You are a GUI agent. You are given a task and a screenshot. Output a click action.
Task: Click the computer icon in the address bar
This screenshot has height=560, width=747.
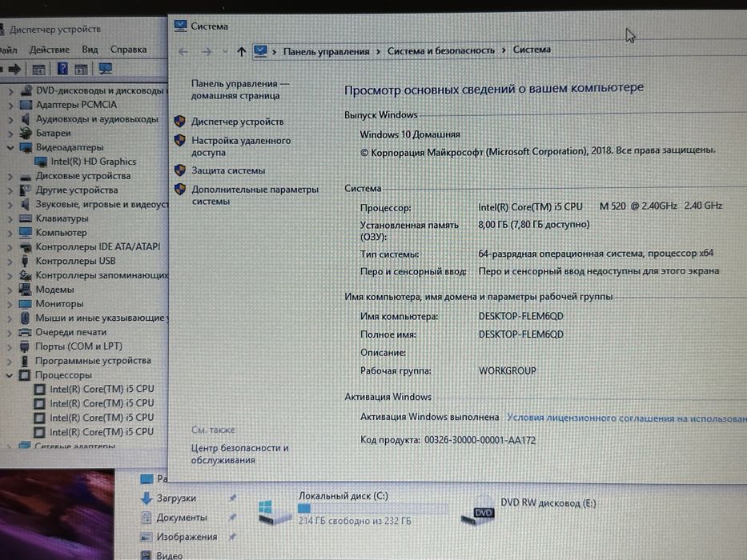pos(260,51)
